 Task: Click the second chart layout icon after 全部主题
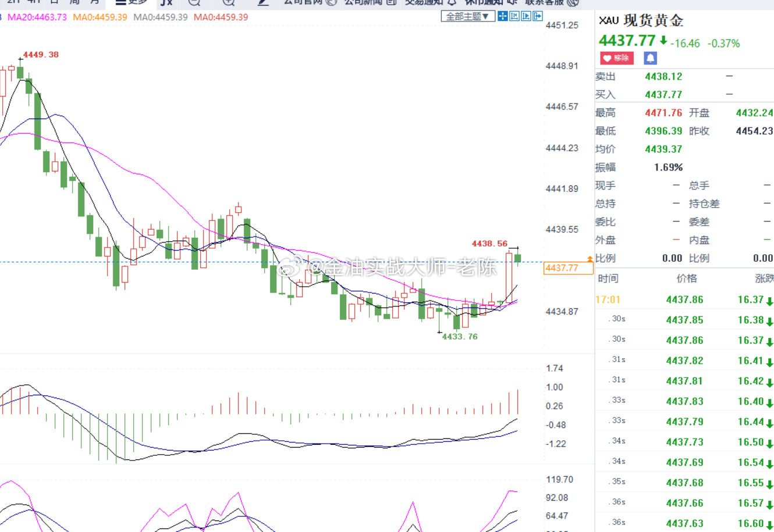tap(514, 16)
